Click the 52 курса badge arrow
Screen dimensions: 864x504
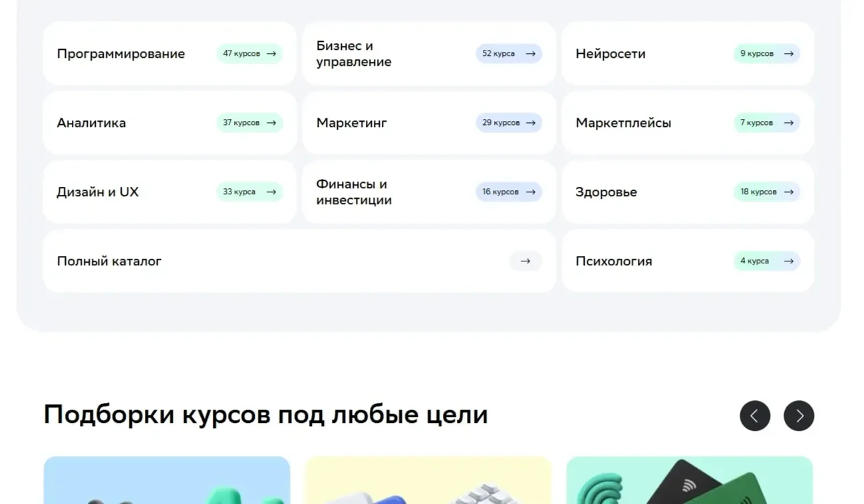pyautogui.click(x=531, y=54)
